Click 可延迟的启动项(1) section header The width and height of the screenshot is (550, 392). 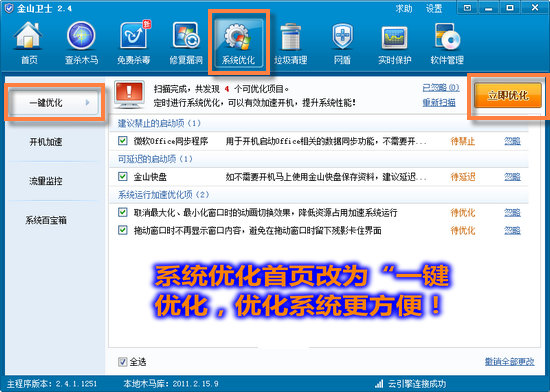coord(155,159)
